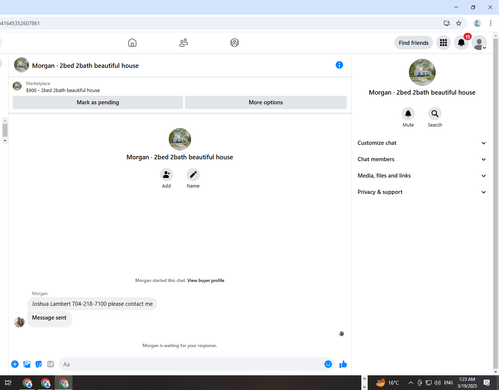The width and height of the screenshot is (500, 390).
Task: Expand Chat members section
Action: tap(422, 159)
